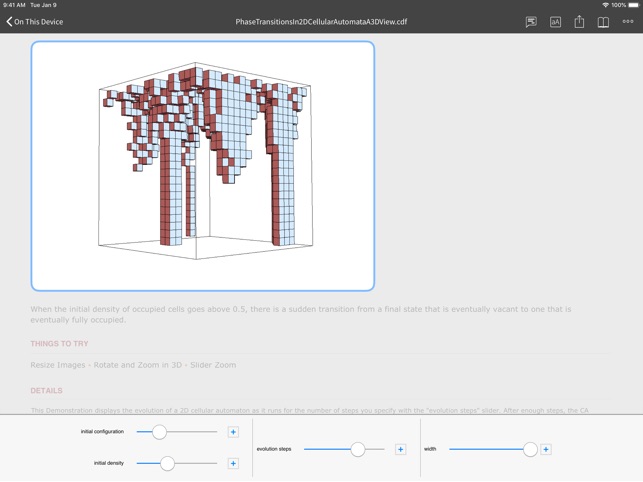This screenshot has height=482, width=643.
Task: Expand the width plus control
Action: pos(546,449)
